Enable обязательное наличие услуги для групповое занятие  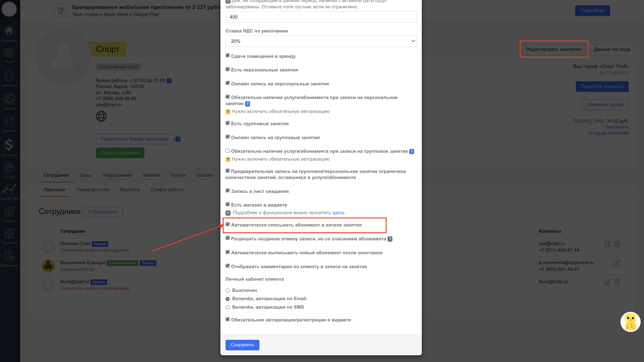[x=228, y=151]
